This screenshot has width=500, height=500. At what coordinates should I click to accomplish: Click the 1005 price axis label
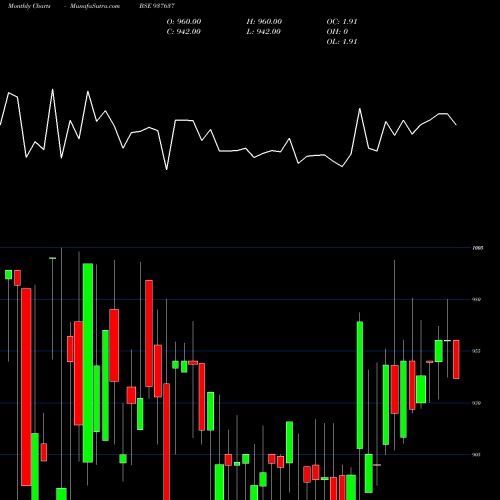point(478,248)
